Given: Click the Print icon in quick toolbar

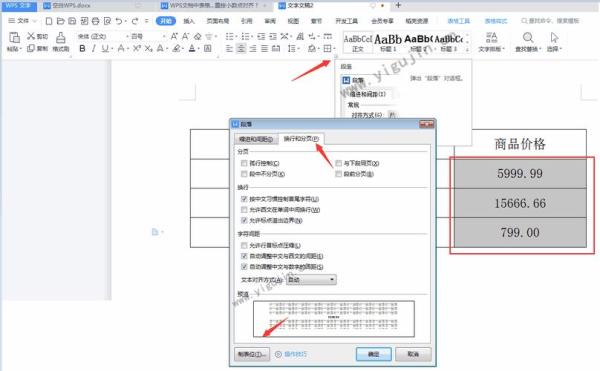Looking at the screenshot, I should [96, 21].
